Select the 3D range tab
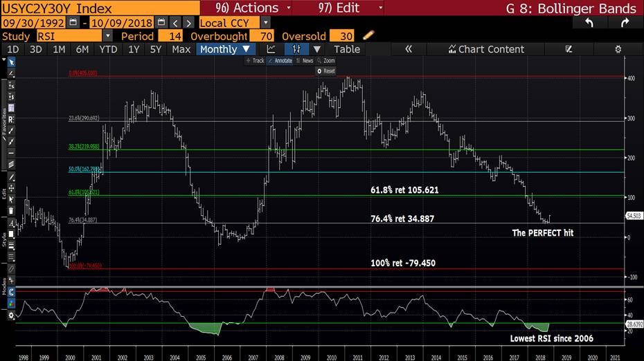 tap(36, 49)
